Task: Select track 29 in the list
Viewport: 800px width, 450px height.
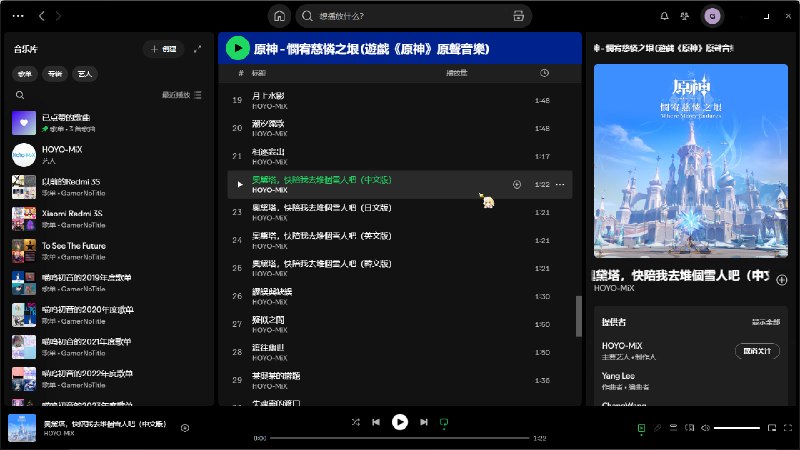Action: (399, 381)
